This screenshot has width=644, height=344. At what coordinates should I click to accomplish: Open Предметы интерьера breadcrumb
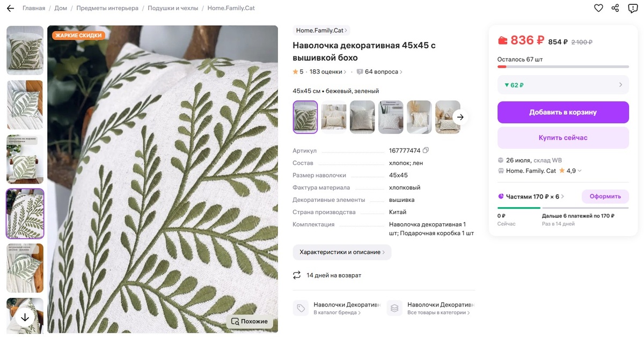pos(107,8)
